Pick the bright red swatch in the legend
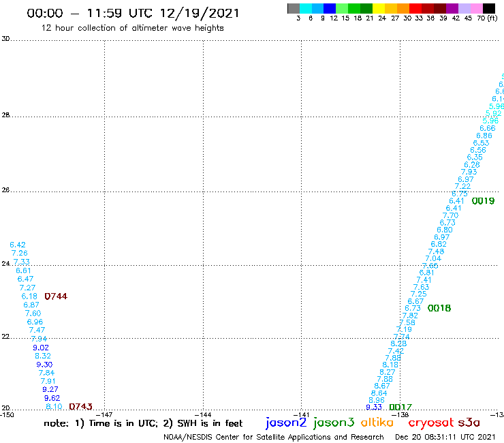Viewport: 504px width, 443px height. click(415, 8)
